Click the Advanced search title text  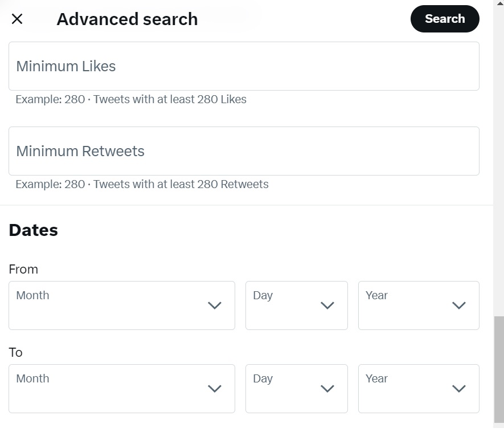(x=127, y=19)
